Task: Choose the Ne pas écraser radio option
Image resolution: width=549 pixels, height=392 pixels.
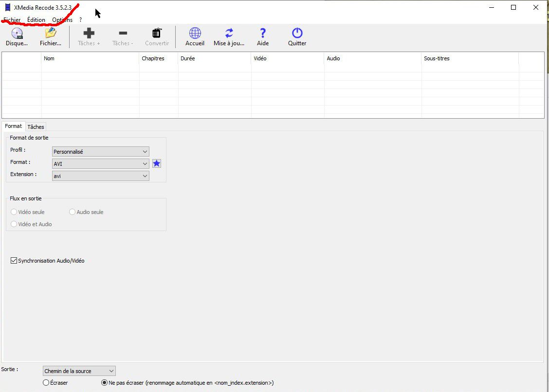Action: [104, 383]
